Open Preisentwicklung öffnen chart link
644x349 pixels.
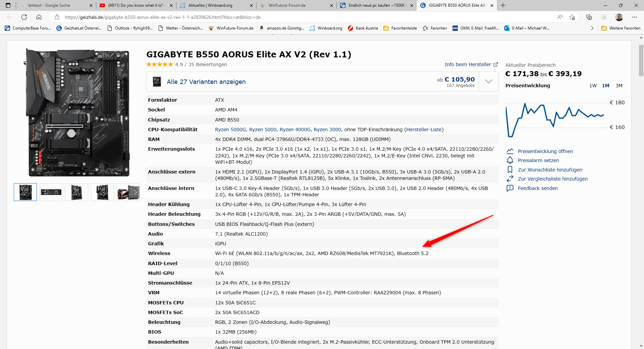click(545, 151)
